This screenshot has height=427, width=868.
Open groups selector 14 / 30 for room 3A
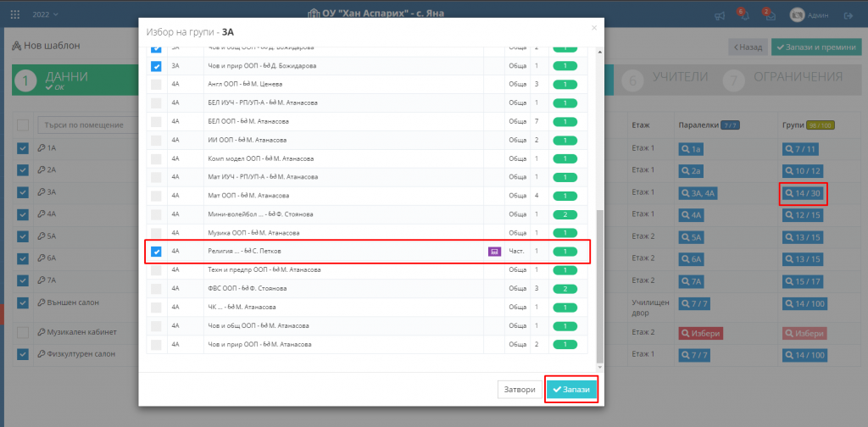click(x=804, y=193)
